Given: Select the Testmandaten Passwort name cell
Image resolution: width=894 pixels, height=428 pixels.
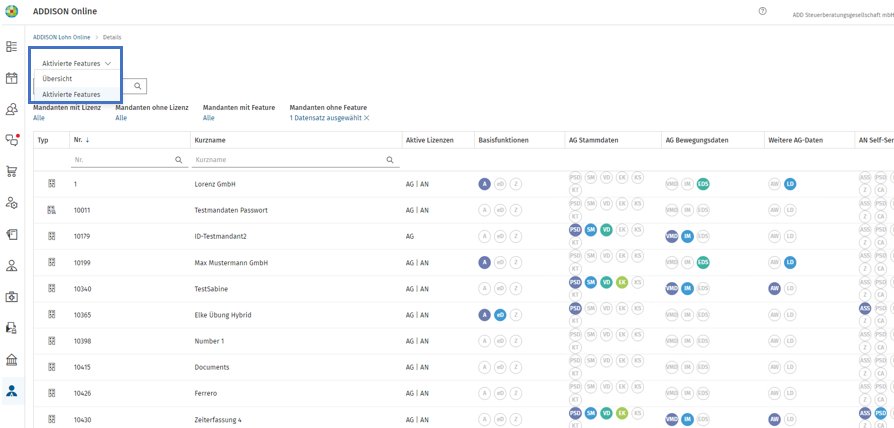Looking at the screenshot, I should coord(231,210).
